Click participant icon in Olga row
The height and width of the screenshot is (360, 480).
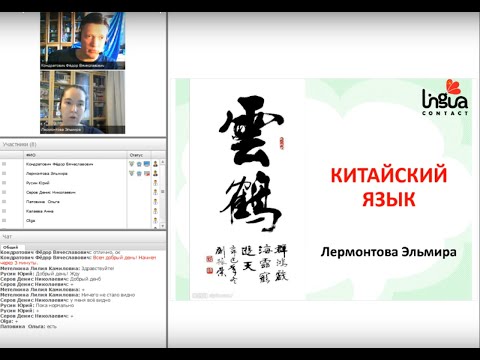click(155, 220)
